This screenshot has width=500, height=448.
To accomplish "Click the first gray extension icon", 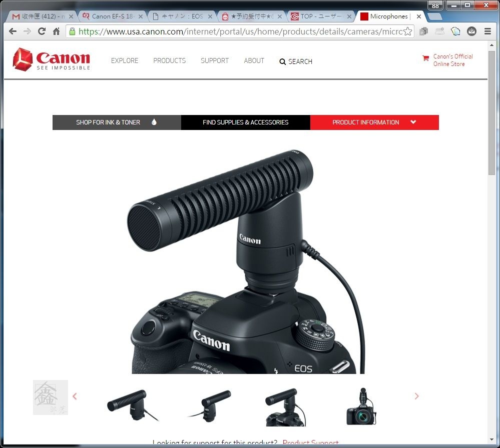I will 424,31.
